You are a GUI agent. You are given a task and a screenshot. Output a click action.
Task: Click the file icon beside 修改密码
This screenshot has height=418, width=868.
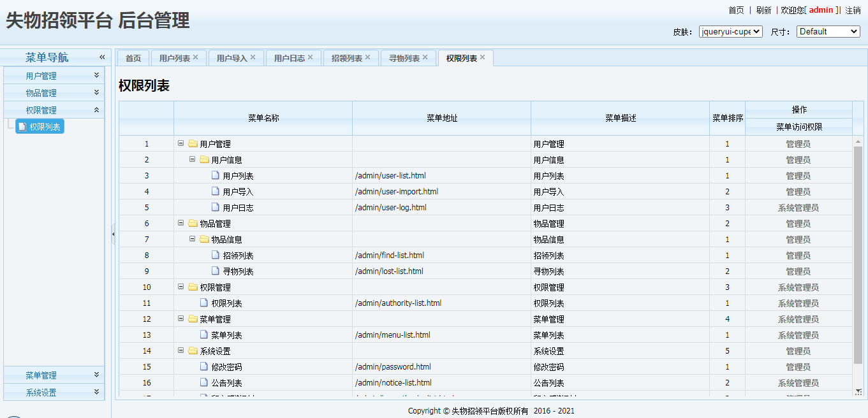pos(204,366)
